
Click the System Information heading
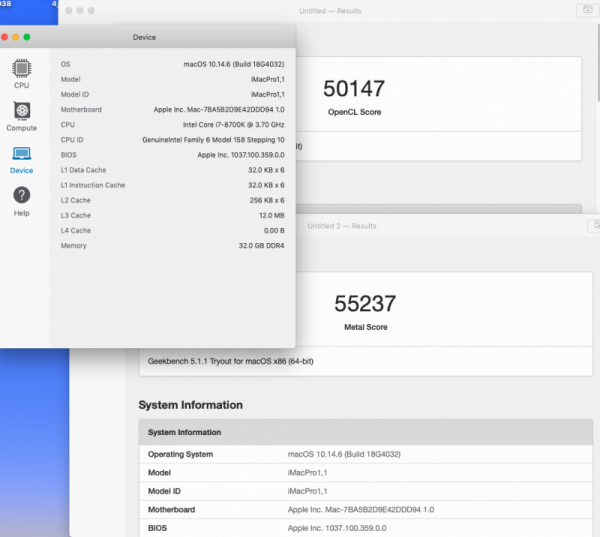[191, 405]
